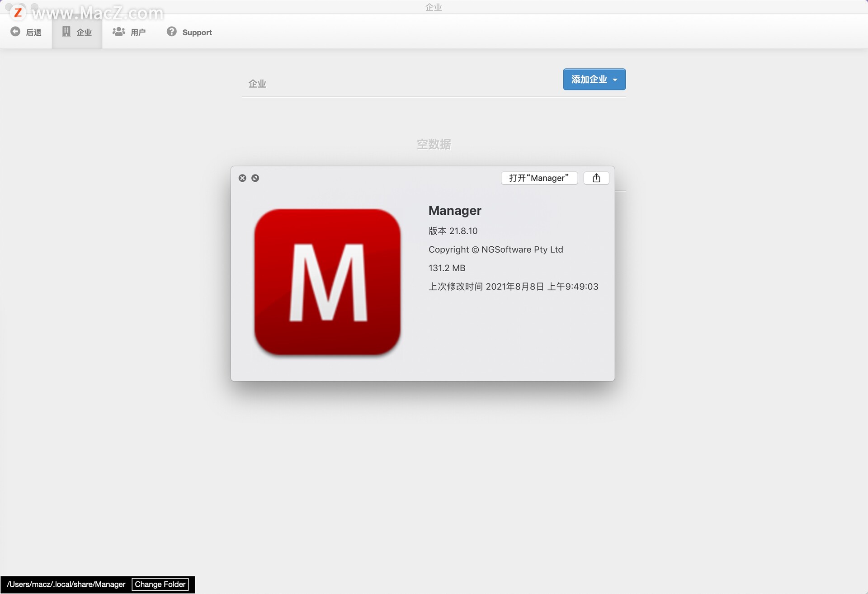868x594 pixels.
Task: Click the 131.2 MB size text
Action: point(447,268)
